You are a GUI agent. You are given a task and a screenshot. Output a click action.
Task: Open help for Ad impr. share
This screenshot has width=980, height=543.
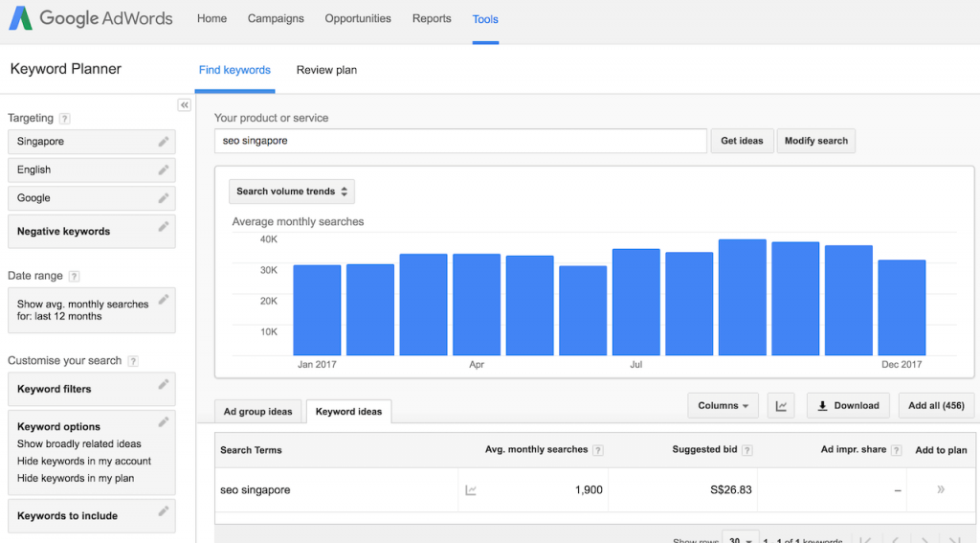click(x=896, y=450)
